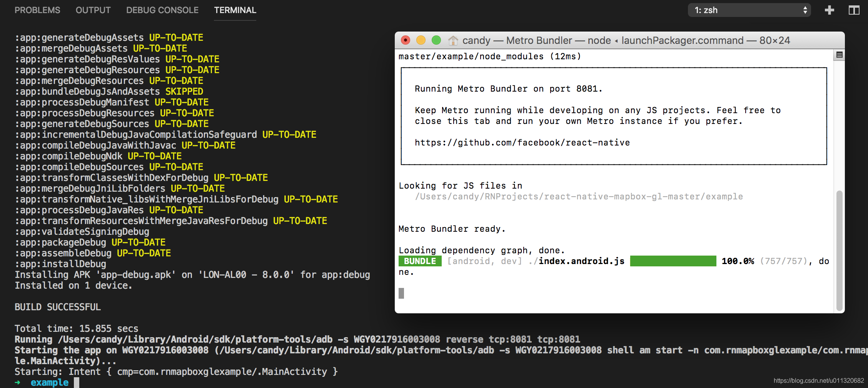Switch to the PROBLEMS tab
Image resolution: width=868 pixels, height=388 pixels.
37,10
